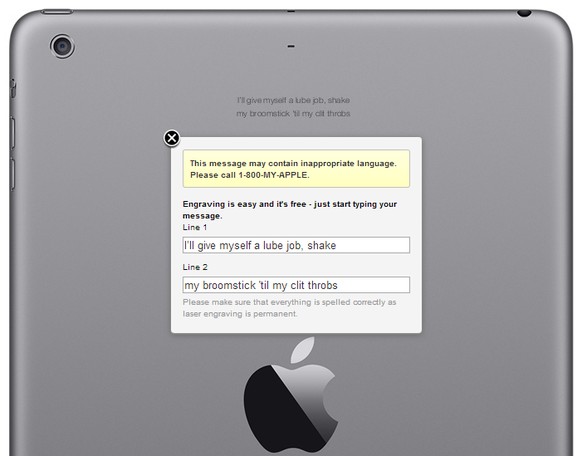
Task: Close the engraving dialog with the X icon
Action: click(171, 138)
